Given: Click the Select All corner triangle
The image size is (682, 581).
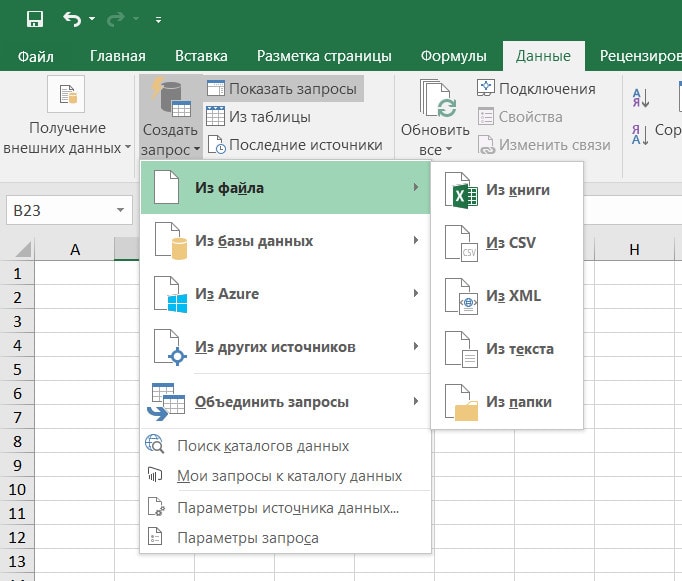Looking at the screenshot, I should tap(23, 250).
